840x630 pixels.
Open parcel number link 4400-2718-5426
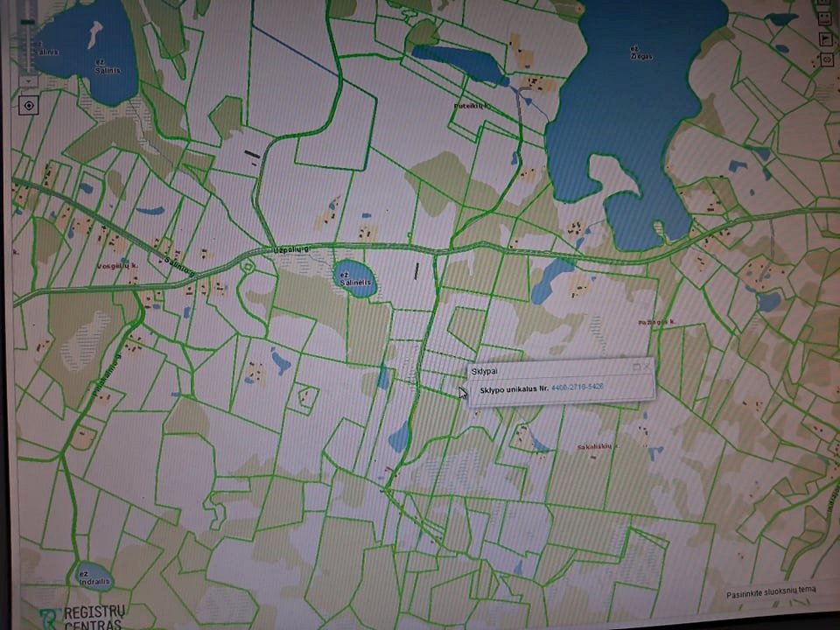[x=577, y=386]
